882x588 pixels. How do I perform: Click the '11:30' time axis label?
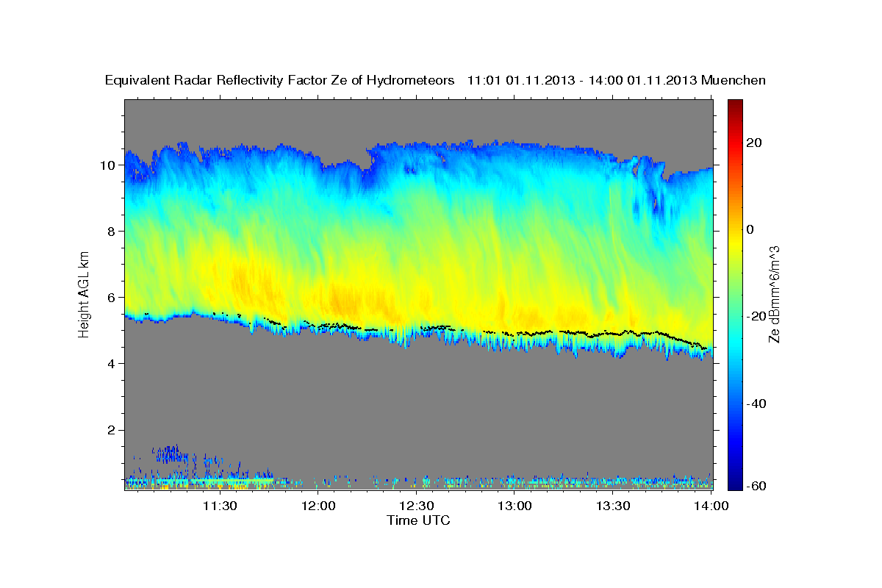pos(219,506)
